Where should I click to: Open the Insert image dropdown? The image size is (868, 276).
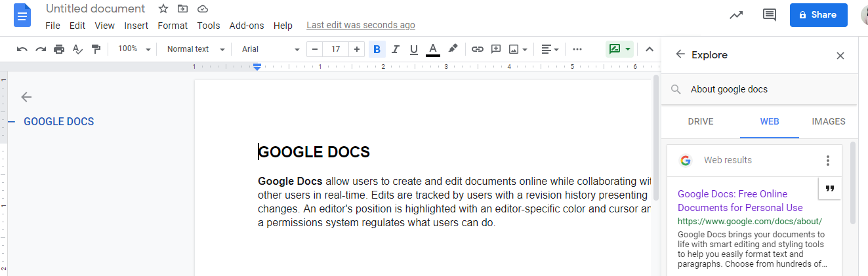click(518, 49)
